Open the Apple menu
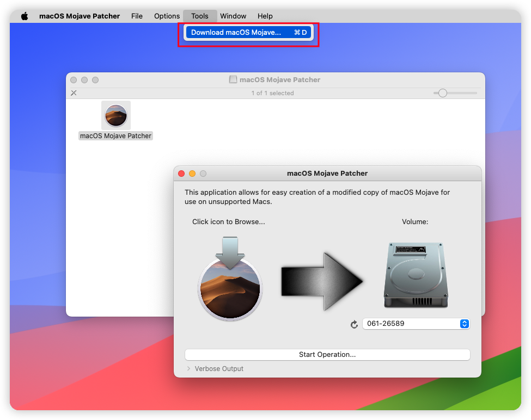Image resolution: width=531 pixels, height=420 pixels. click(25, 16)
